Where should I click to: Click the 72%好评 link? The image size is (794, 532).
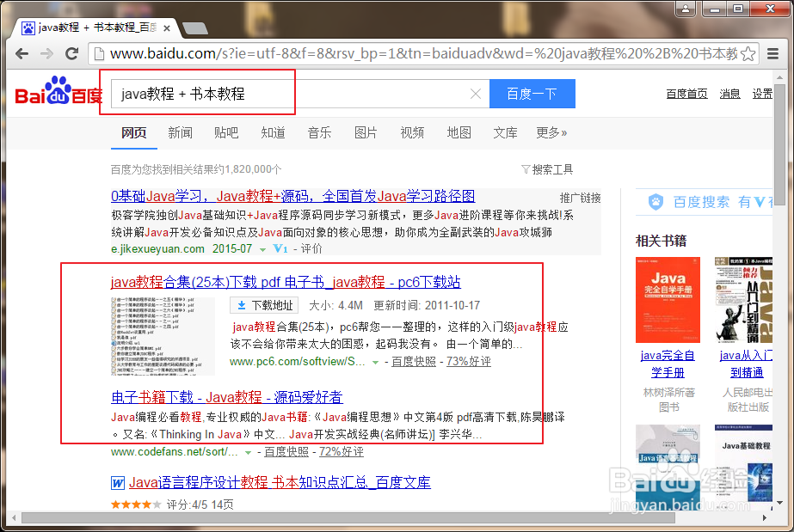(342, 451)
